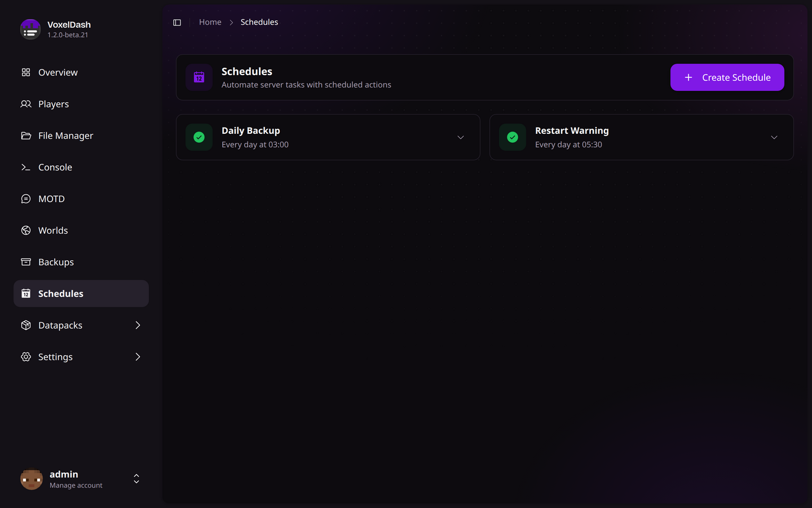Click the Create Schedule button
Viewport: 812px width, 508px height.
[727, 77]
